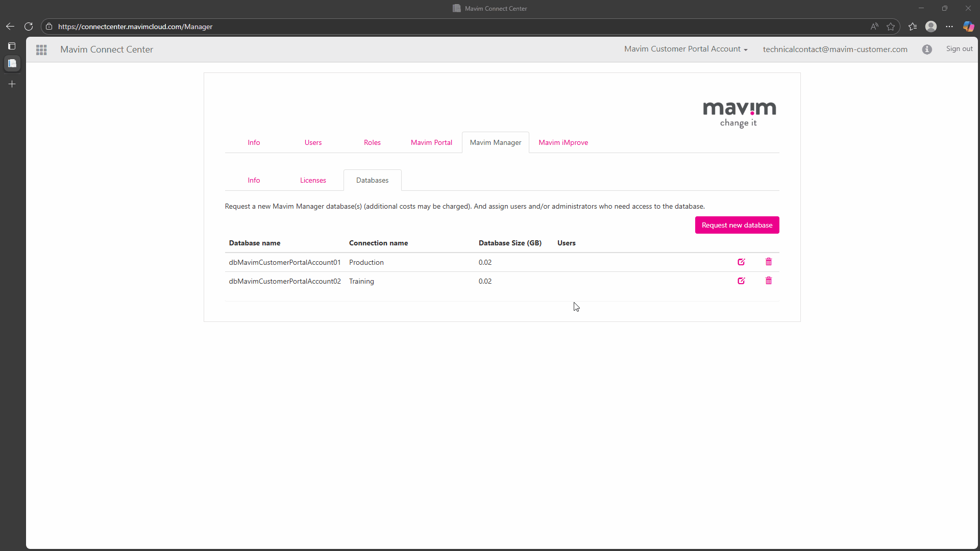
Task: Click the information circle icon
Action: (x=927, y=49)
